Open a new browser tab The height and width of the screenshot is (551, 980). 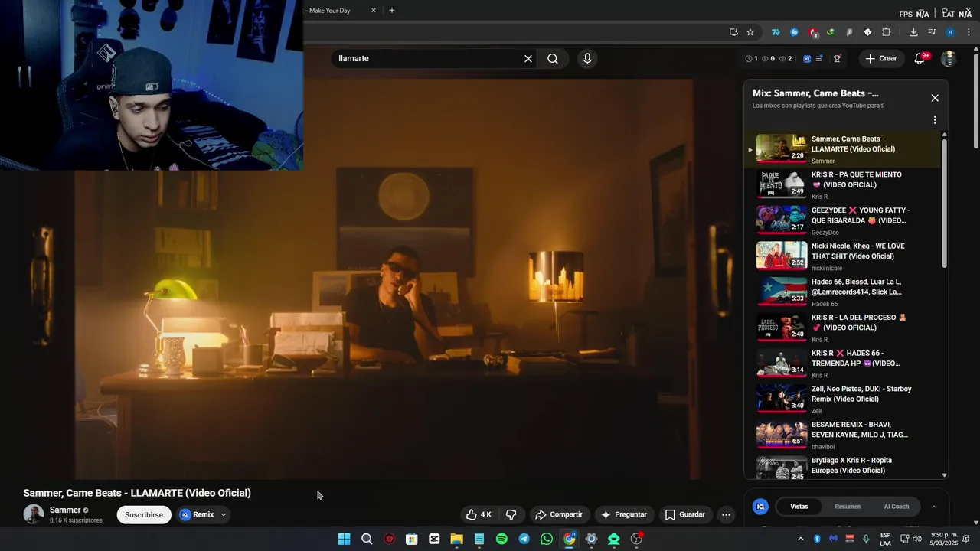(x=392, y=11)
